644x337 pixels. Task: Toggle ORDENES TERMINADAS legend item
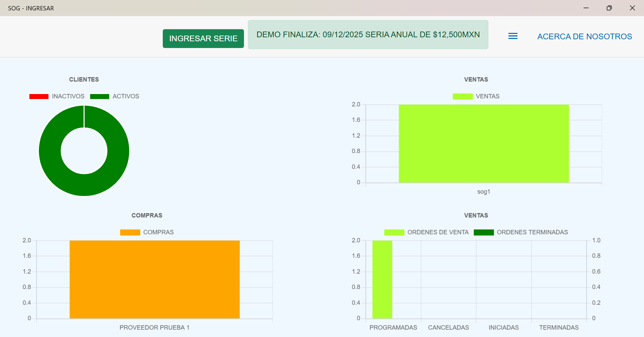click(484, 233)
